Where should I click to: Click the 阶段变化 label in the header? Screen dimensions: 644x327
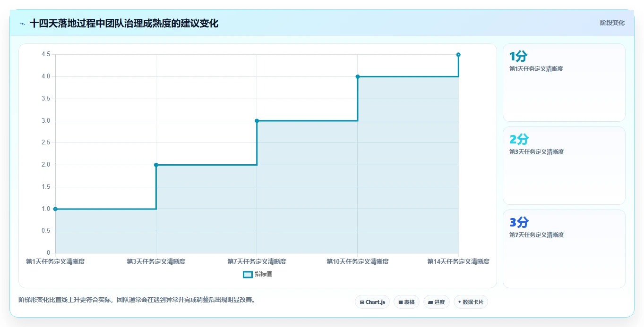tap(612, 23)
